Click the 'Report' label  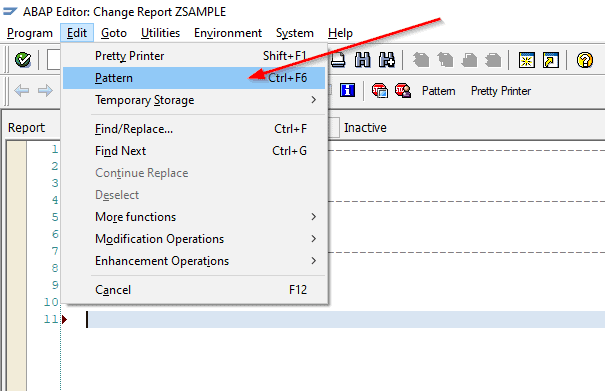click(26, 128)
